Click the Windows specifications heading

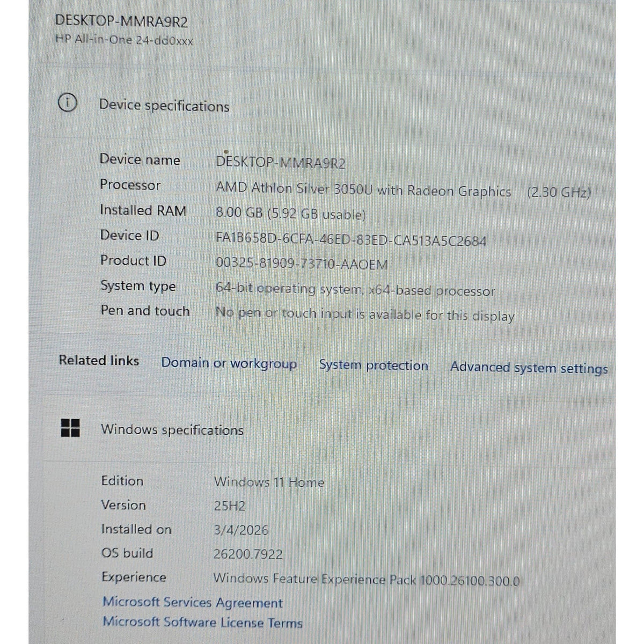coord(172,429)
